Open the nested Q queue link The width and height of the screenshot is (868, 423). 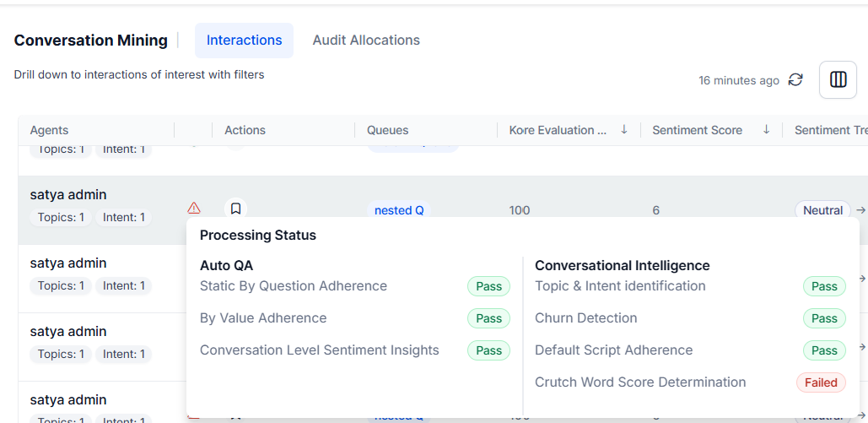[x=399, y=210]
